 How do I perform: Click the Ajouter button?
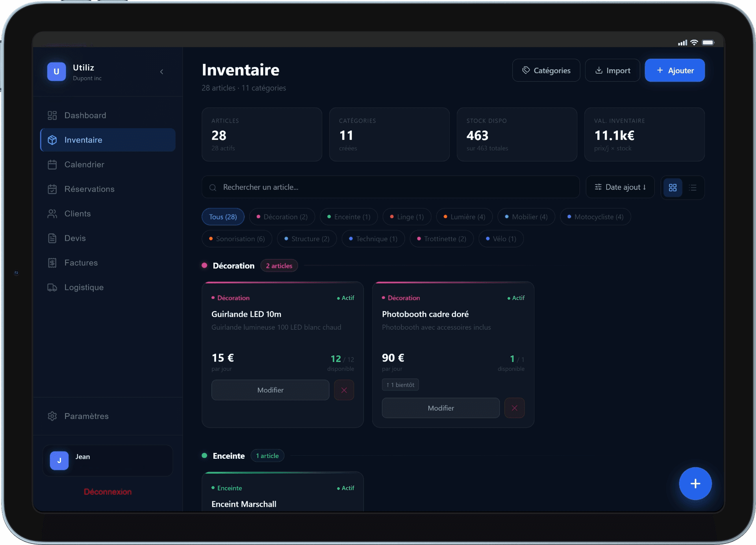click(x=674, y=70)
